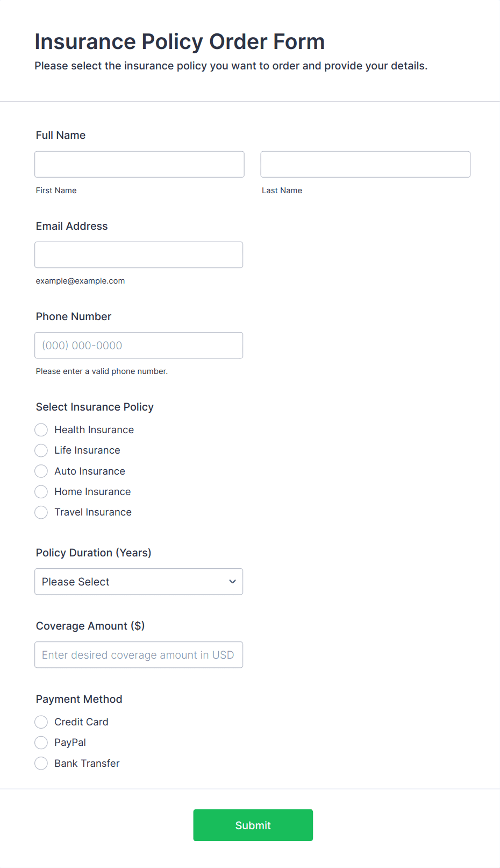Click the Coverage Amount input field

pos(139,655)
